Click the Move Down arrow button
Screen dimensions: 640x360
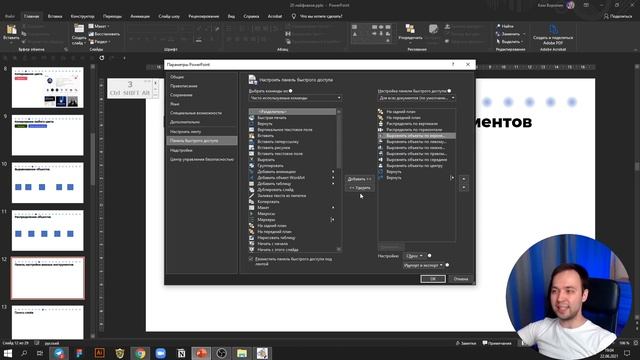[464, 187]
